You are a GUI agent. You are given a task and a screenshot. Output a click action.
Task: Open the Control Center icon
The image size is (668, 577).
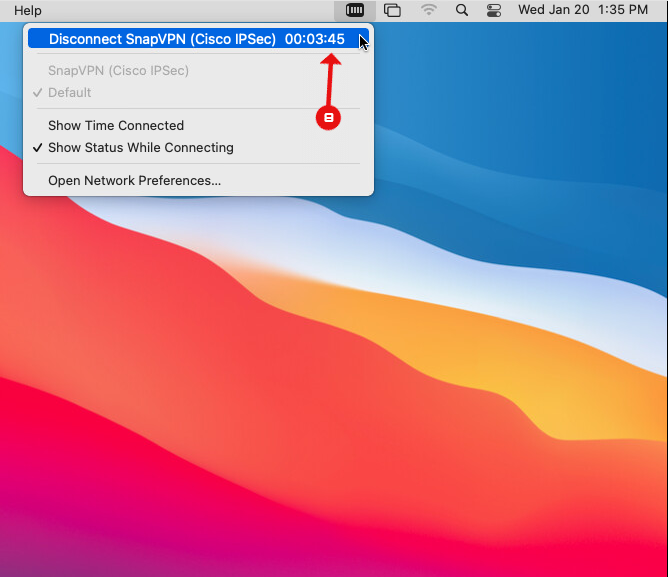[x=494, y=10]
